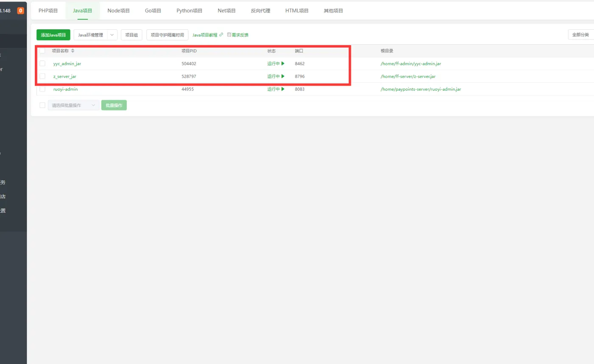Open the 全部分类 category dropdown
This screenshot has width=594, height=364.
[580, 35]
